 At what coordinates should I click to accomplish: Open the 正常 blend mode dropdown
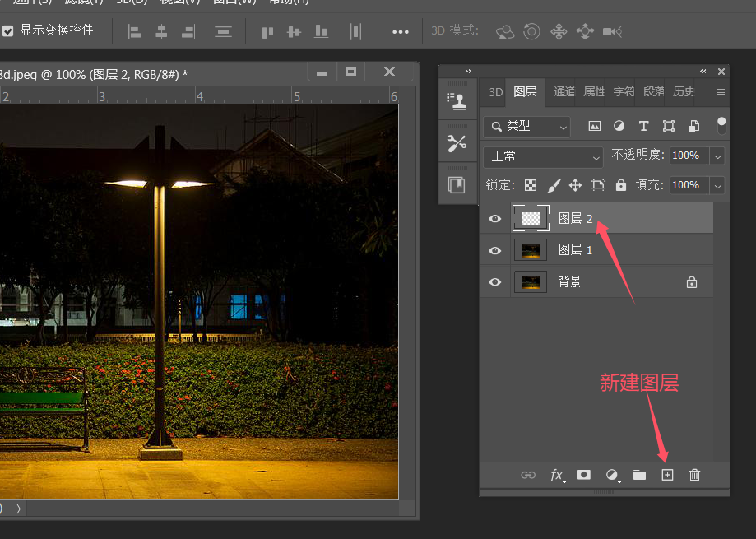point(544,156)
